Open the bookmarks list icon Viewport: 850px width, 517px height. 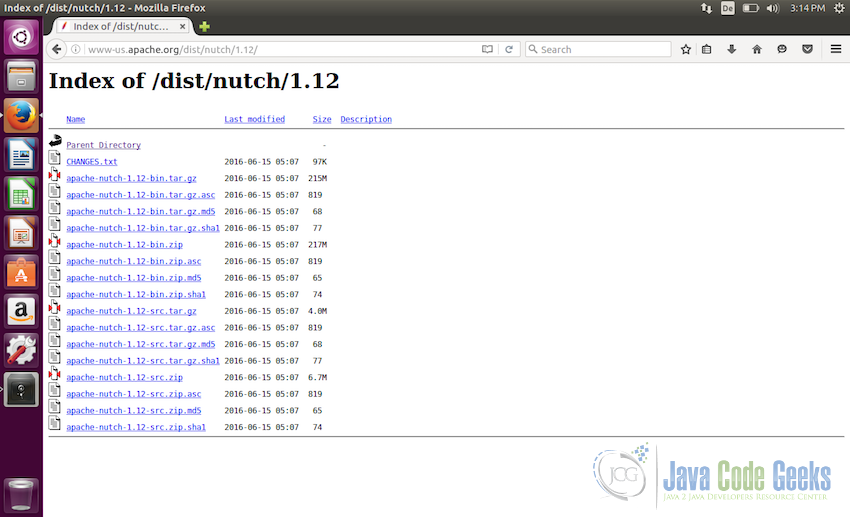(706, 49)
